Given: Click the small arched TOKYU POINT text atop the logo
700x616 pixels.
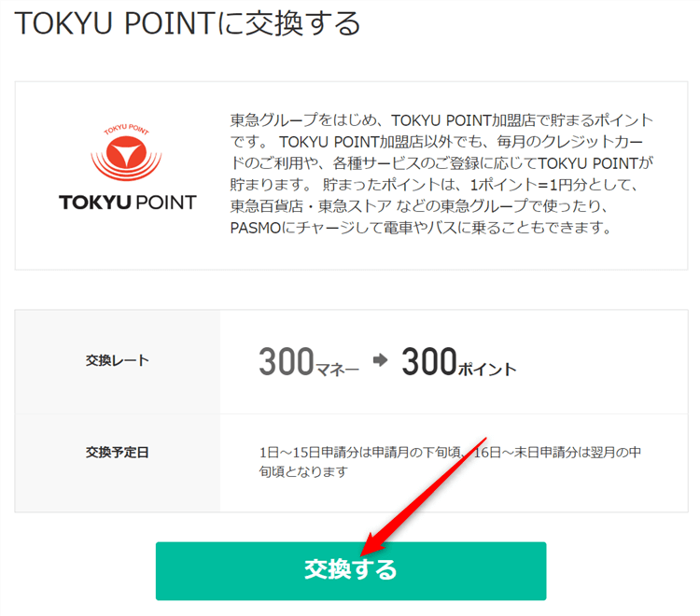Looking at the screenshot, I should 127,128.
